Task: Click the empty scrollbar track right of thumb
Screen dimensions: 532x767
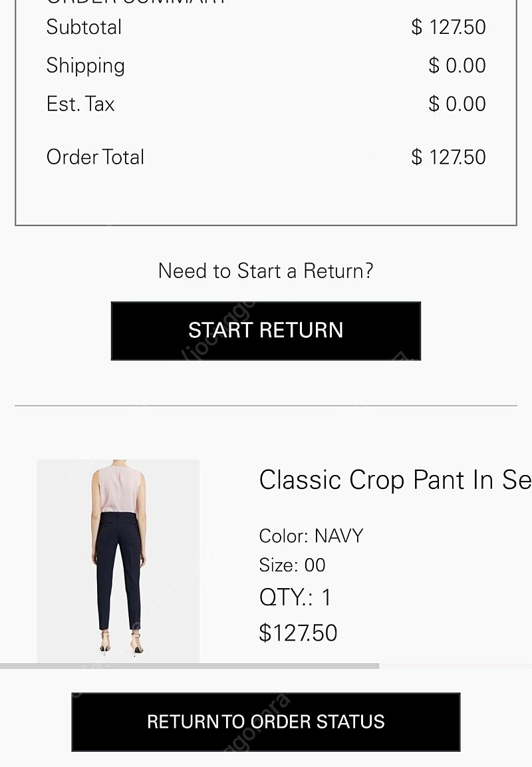Action: pos(456,666)
